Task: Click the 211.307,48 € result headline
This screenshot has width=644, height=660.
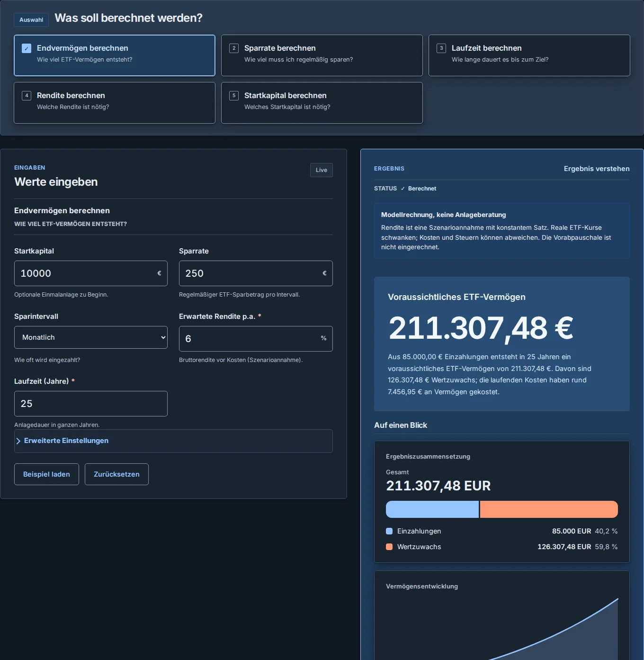Action: (481, 328)
